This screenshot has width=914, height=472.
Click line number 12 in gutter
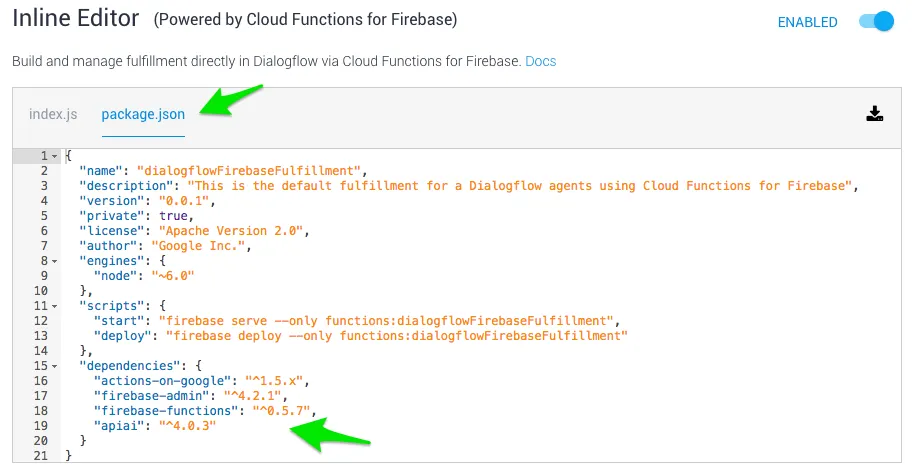(40, 320)
